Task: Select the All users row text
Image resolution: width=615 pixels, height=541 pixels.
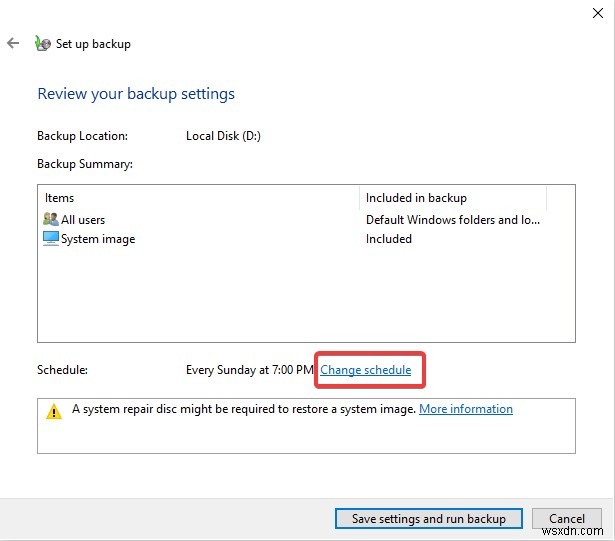Action: [x=83, y=220]
